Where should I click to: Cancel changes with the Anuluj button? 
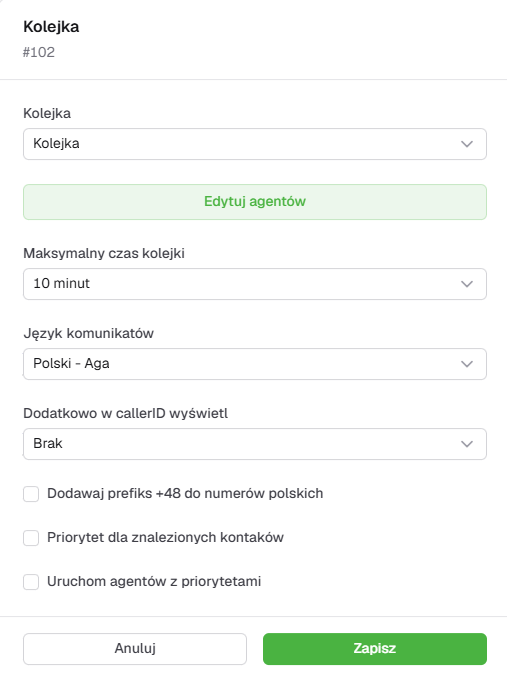coord(135,649)
